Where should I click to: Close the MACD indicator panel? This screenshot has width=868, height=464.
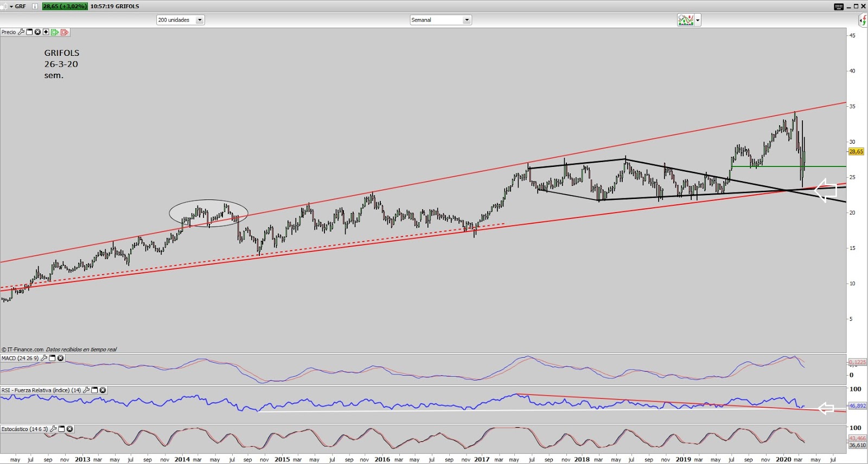point(61,358)
